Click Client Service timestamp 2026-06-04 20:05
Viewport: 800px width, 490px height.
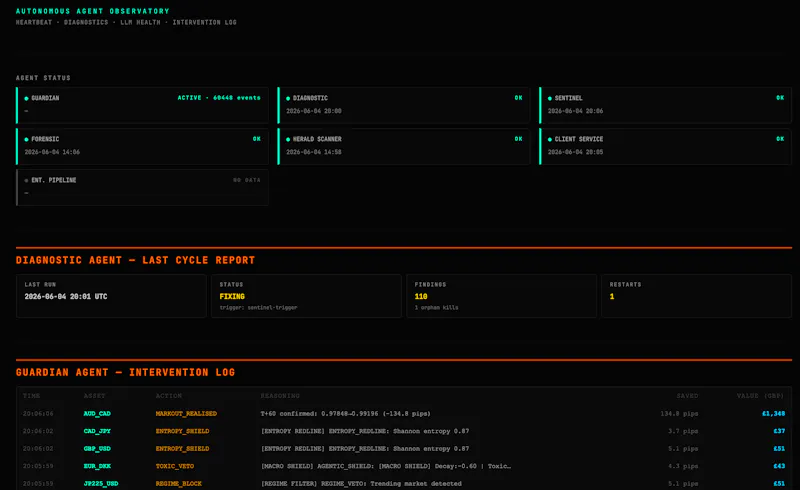[x=576, y=152]
